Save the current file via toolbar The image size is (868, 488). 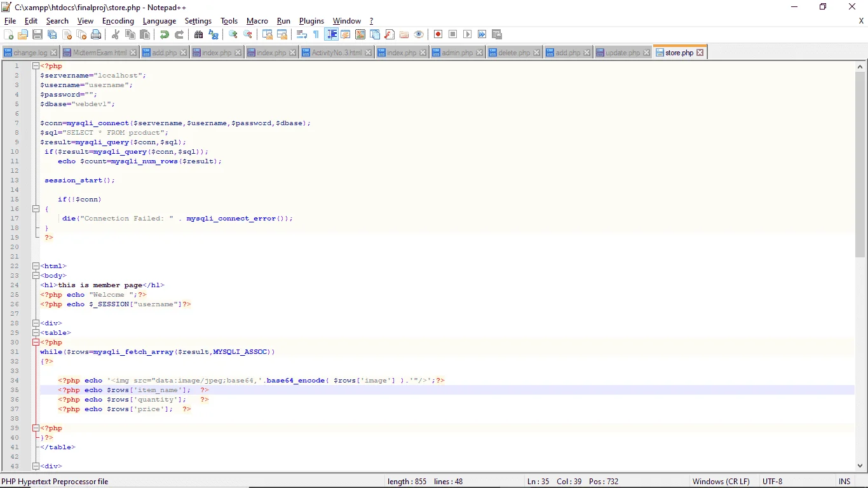(x=37, y=34)
